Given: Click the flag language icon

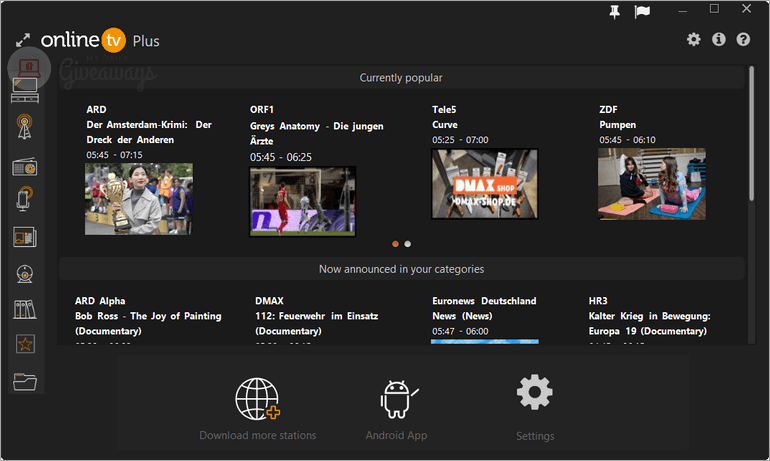Looking at the screenshot, I should [642, 12].
